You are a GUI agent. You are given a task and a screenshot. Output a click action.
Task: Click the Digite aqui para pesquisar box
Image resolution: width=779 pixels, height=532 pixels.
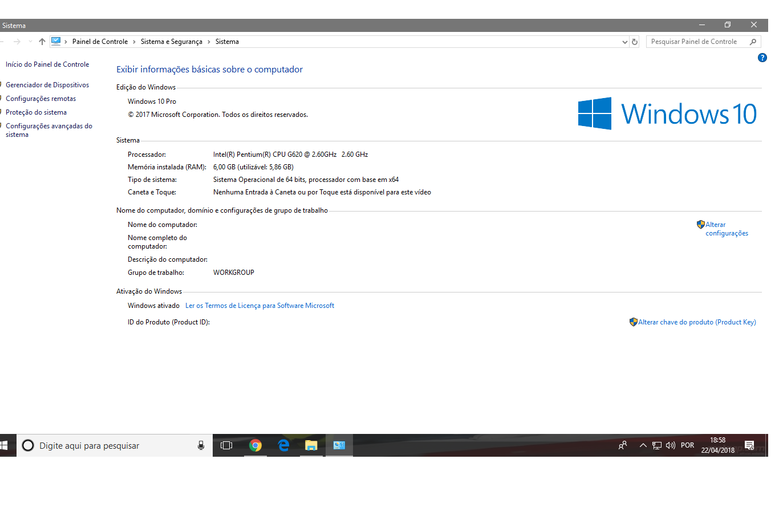[114, 445]
